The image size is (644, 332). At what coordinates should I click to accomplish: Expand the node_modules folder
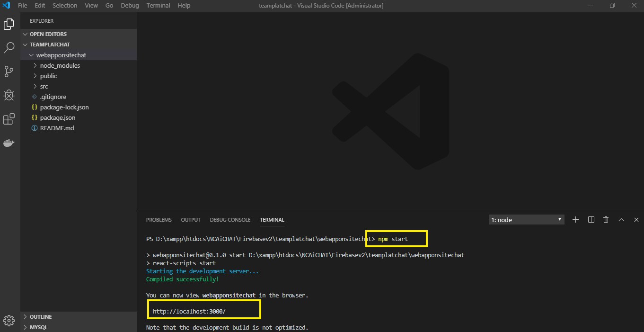79,65
